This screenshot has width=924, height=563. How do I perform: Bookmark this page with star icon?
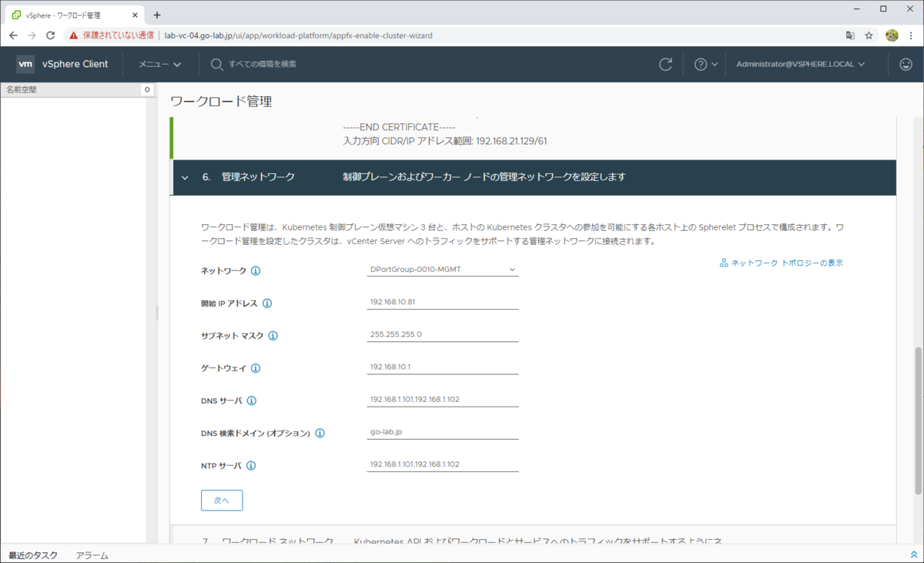(x=869, y=35)
